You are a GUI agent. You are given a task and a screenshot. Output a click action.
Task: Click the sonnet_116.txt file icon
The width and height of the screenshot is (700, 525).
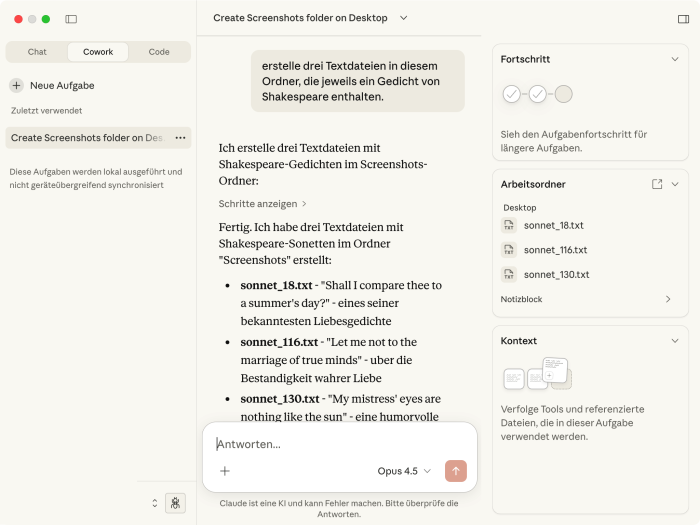tap(509, 250)
